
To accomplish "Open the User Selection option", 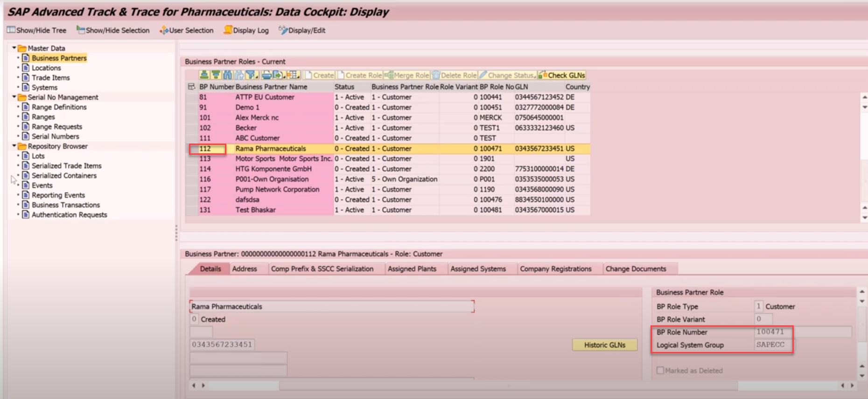I will click(x=186, y=30).
